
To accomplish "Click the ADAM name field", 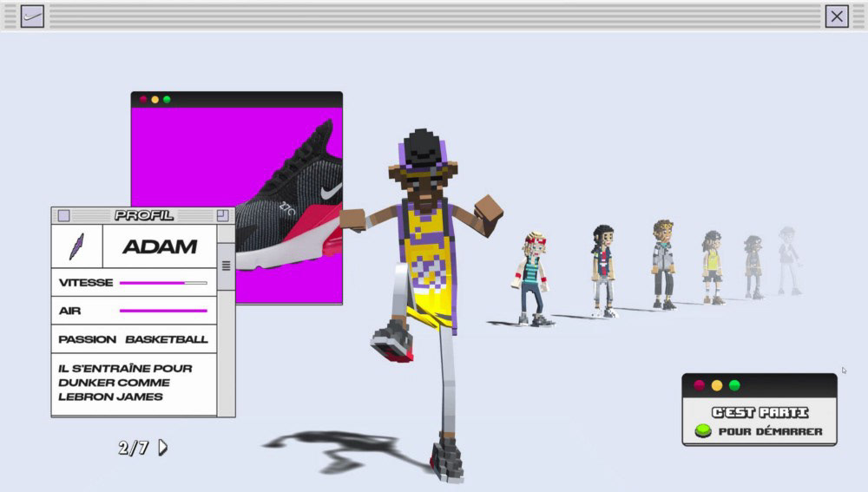I will 160,246.
